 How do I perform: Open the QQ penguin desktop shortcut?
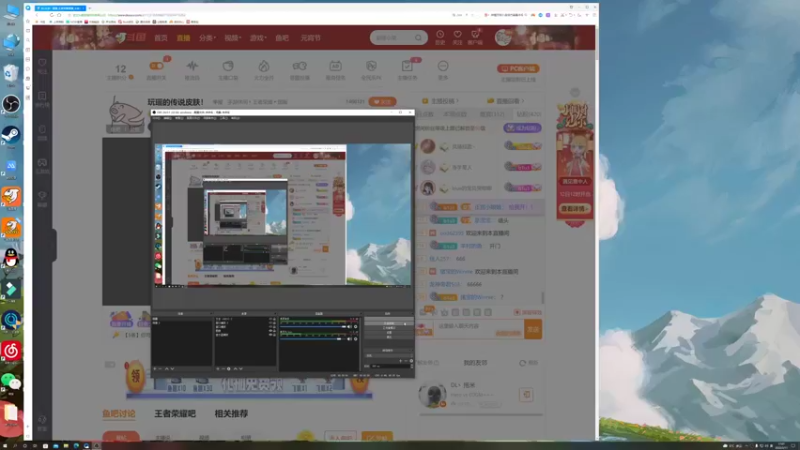coord(11,258)
